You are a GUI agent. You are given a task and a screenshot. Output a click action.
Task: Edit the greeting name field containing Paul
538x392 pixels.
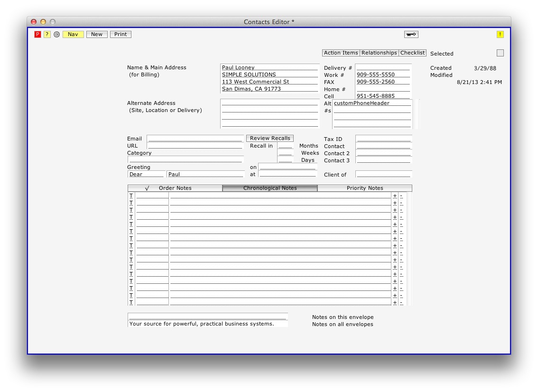205,174
